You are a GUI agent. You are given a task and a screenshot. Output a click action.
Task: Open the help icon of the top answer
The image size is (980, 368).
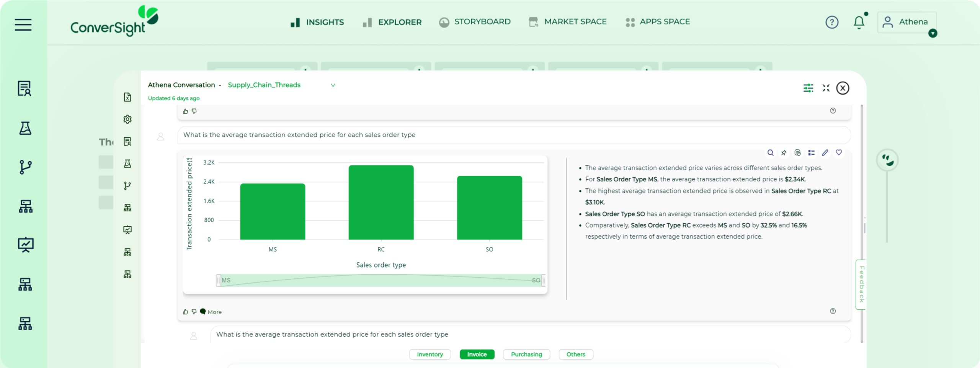tap(833, 111)
